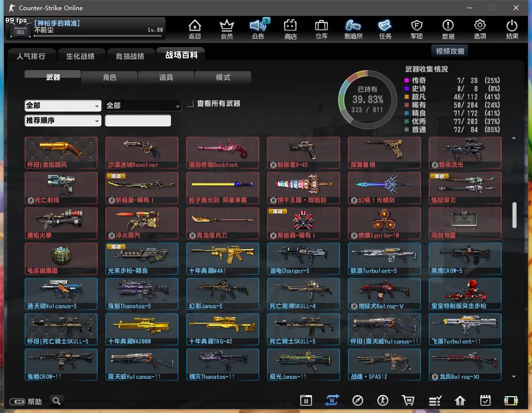Open the 选项 settings gear icon
Viewport: 532px width, 413px height.
(x=480, y=29)
